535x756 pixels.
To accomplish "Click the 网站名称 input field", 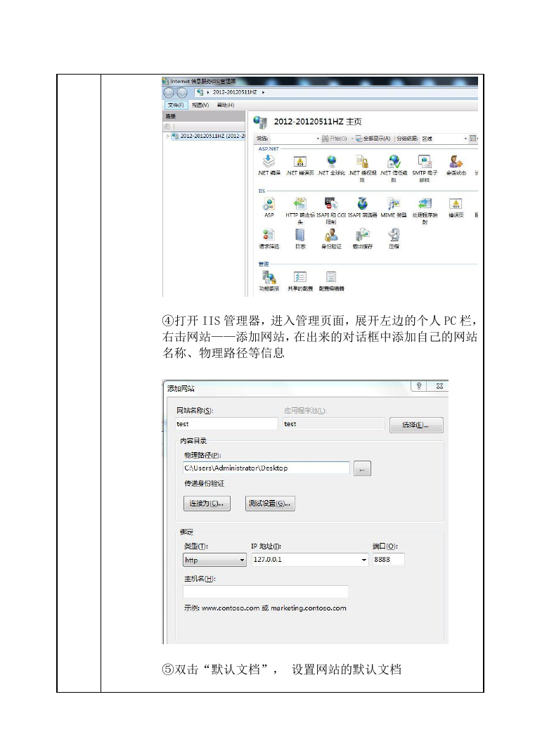I will 226,424.
